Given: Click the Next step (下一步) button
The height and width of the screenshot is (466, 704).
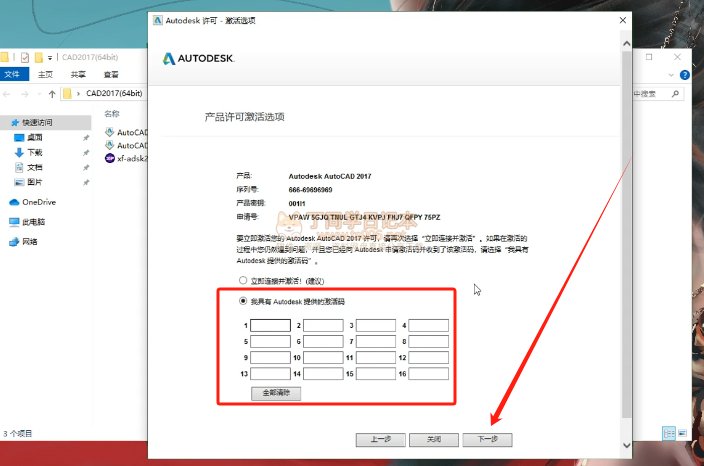Looking at the screenshot, I should point(487,440).
